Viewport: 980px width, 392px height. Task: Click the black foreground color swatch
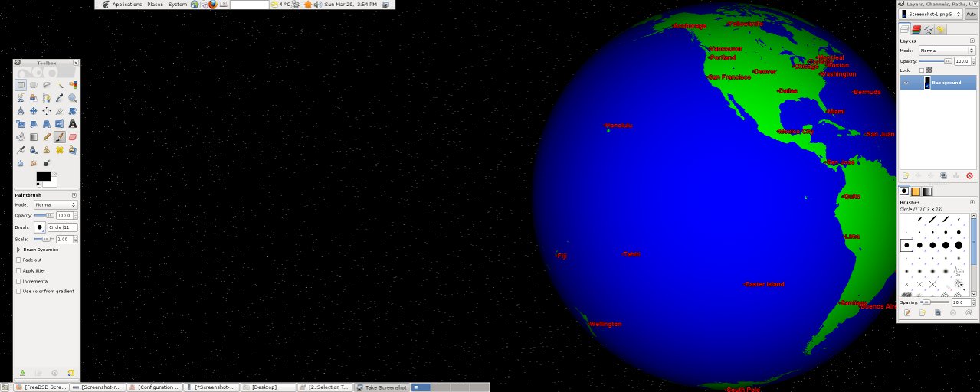tap(43, 176)
